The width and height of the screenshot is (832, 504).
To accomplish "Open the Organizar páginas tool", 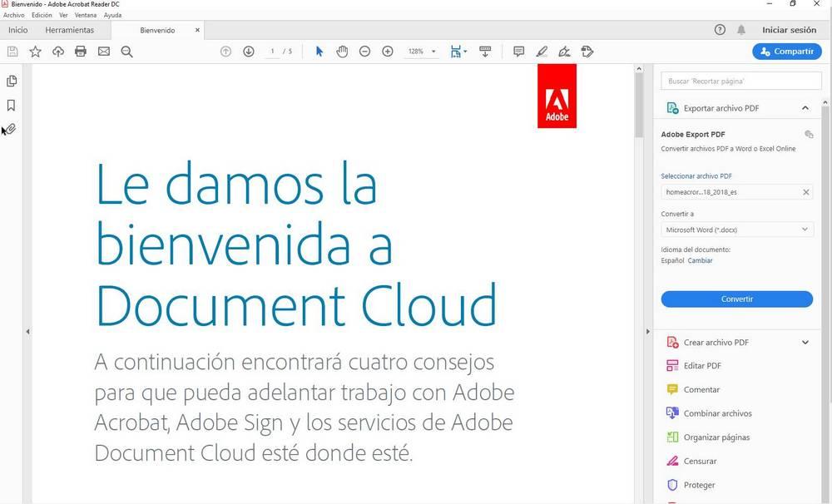I will (x=716, y=437).
